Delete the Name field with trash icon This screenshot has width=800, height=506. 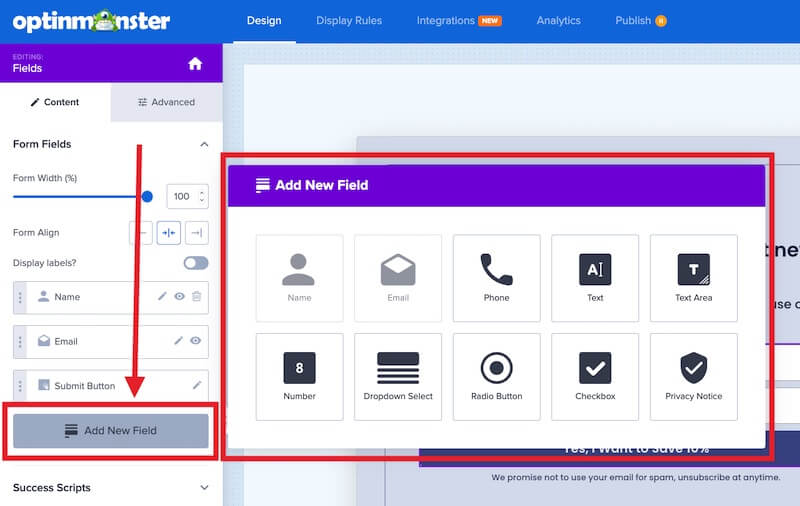pyautogui.click(x=196, y=296)
